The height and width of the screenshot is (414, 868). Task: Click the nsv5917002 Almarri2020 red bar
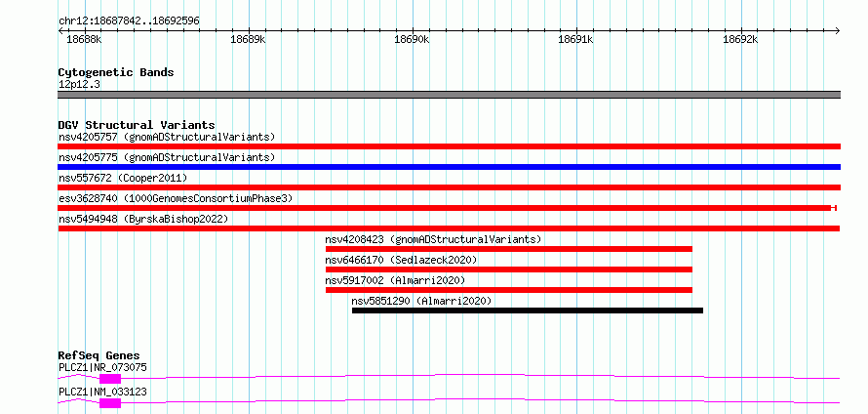click(509, 290)
